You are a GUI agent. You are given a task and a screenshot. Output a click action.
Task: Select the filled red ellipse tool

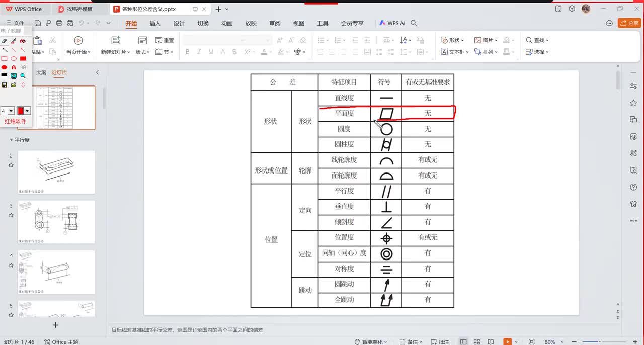[4, 67]
